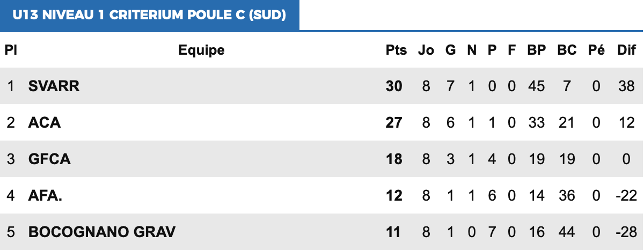Viewport: 644px width, 250px height.
Task: Click the Pé column header
Action: [596, 50]
